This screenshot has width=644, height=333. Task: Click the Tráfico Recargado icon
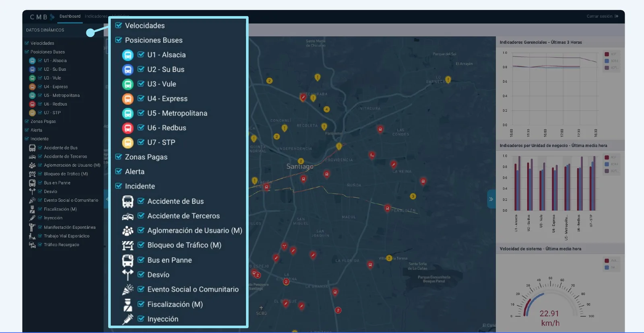(x=32, y=245)
